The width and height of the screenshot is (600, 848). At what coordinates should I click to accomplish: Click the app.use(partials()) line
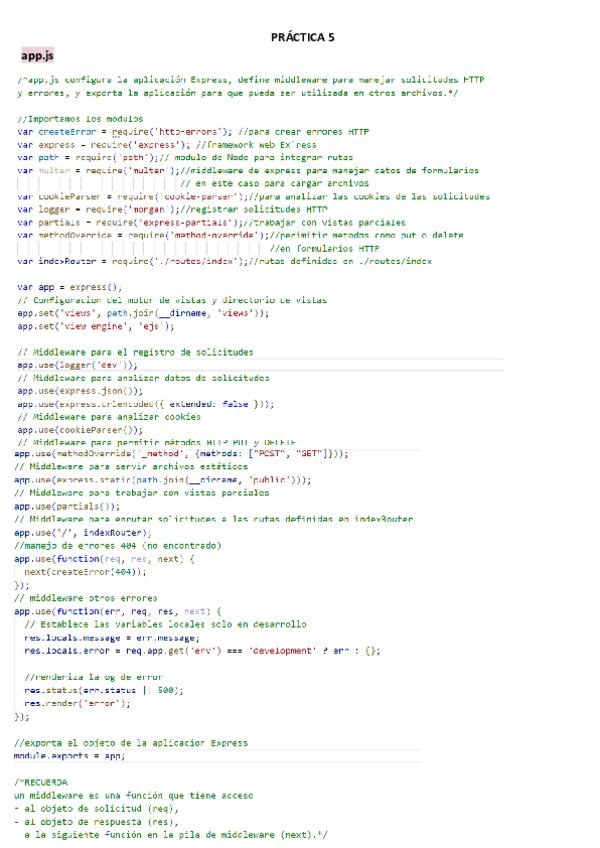(x=62, y=506)
